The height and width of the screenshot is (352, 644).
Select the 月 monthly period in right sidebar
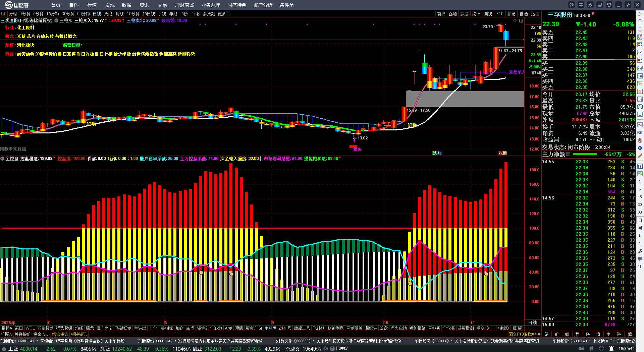[640, 235]
